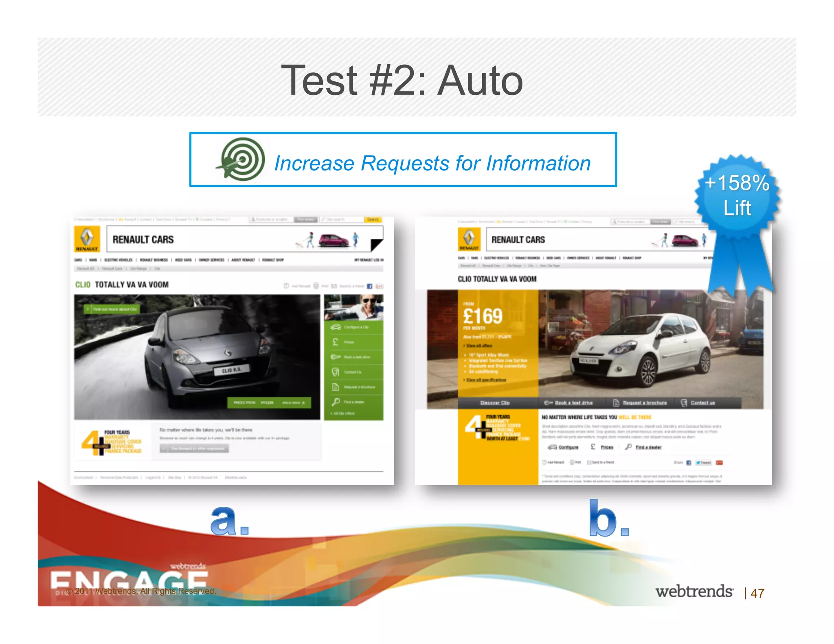Click the Configure a Clio car icon in page a sidebar

tap(336, 327)
